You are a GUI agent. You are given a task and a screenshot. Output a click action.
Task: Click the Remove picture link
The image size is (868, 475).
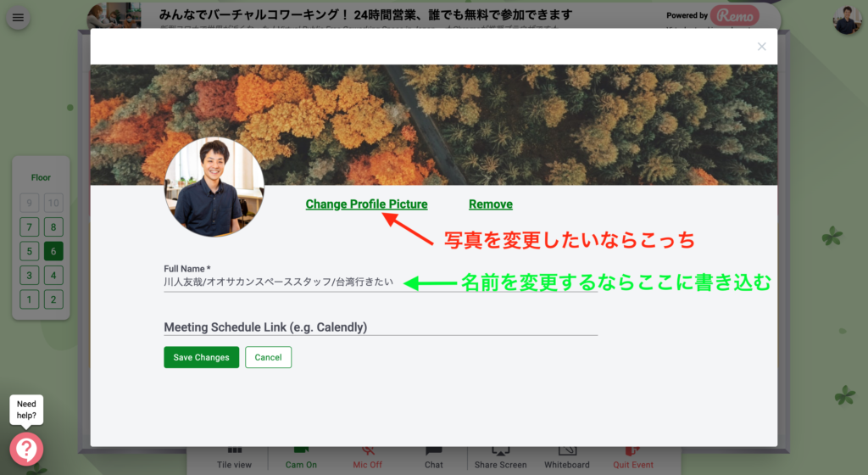pos(490,204)
